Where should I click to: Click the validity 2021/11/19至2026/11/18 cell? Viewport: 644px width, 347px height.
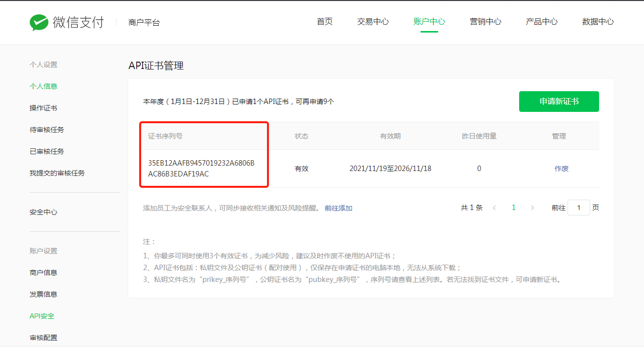point(390,169)
